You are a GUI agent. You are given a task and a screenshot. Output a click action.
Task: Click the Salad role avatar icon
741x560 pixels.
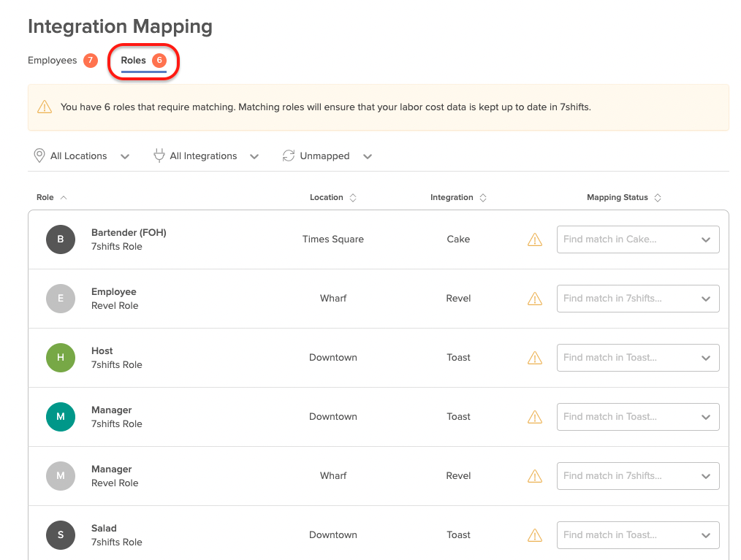tap(61, 535)
